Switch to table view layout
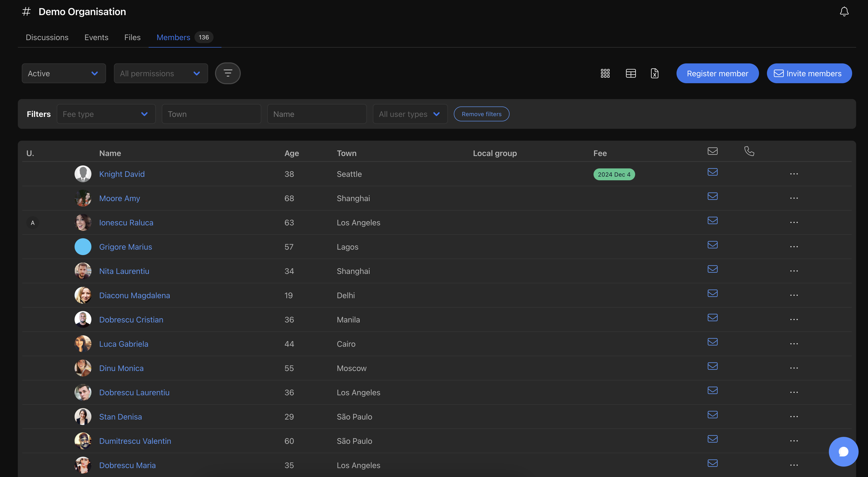This screenshot has height=477, width=868. pyautogui.click(x=630, y=73)
